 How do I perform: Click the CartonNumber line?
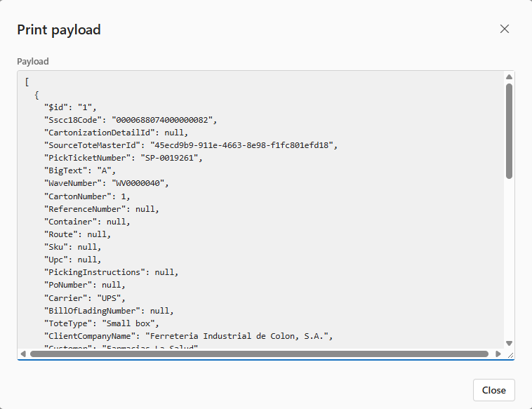coord(87,196)
